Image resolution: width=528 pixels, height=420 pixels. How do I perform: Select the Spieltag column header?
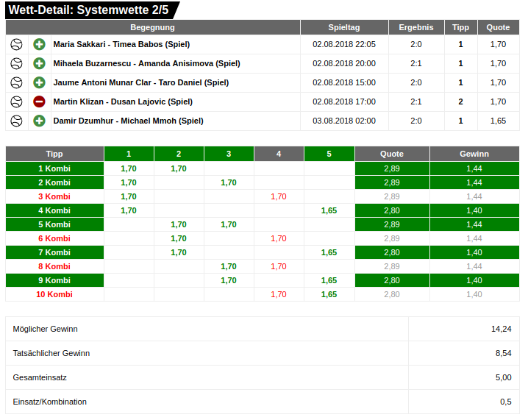pyautogui.click(x=344, y=27)
